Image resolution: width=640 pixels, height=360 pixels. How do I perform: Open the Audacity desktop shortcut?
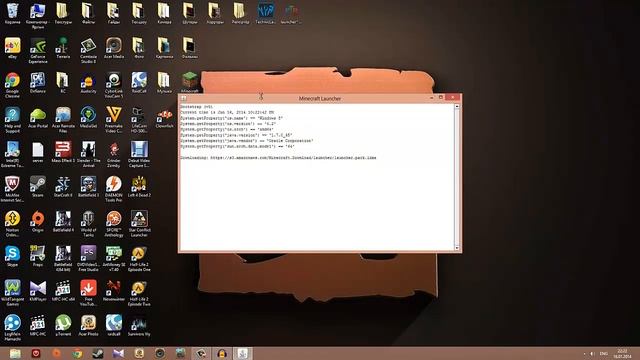pos(88,83)
